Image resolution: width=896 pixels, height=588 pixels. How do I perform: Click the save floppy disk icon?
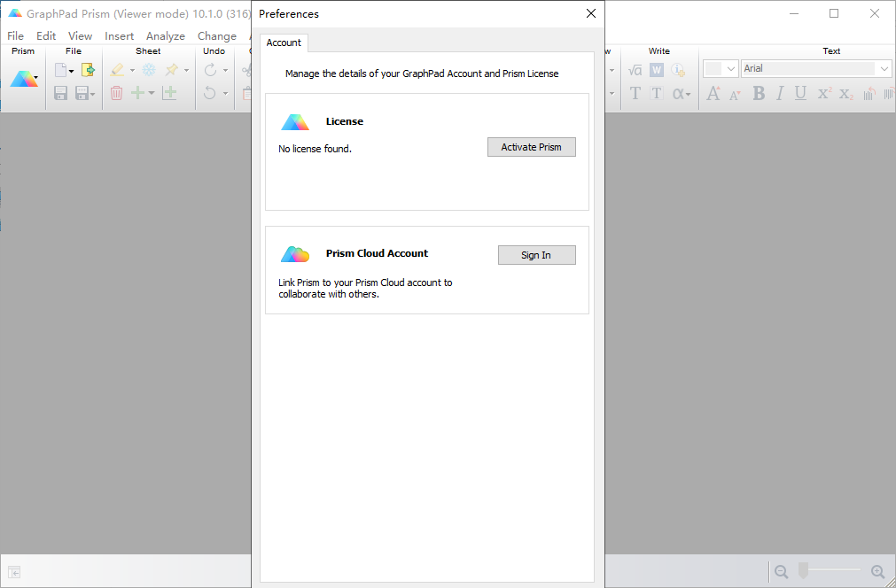coord(61,93)
